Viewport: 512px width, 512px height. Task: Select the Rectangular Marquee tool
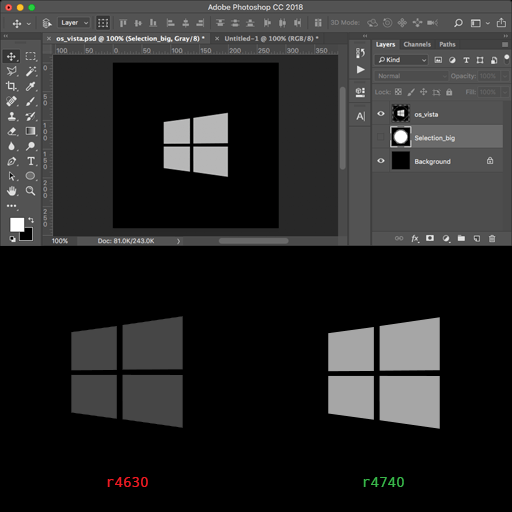point(31,56)
